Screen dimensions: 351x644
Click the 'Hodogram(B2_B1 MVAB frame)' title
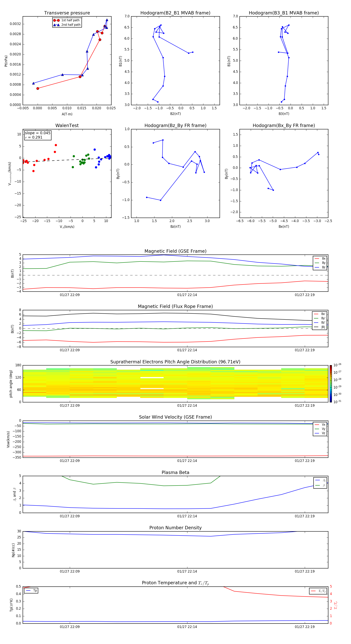[175, 13]
